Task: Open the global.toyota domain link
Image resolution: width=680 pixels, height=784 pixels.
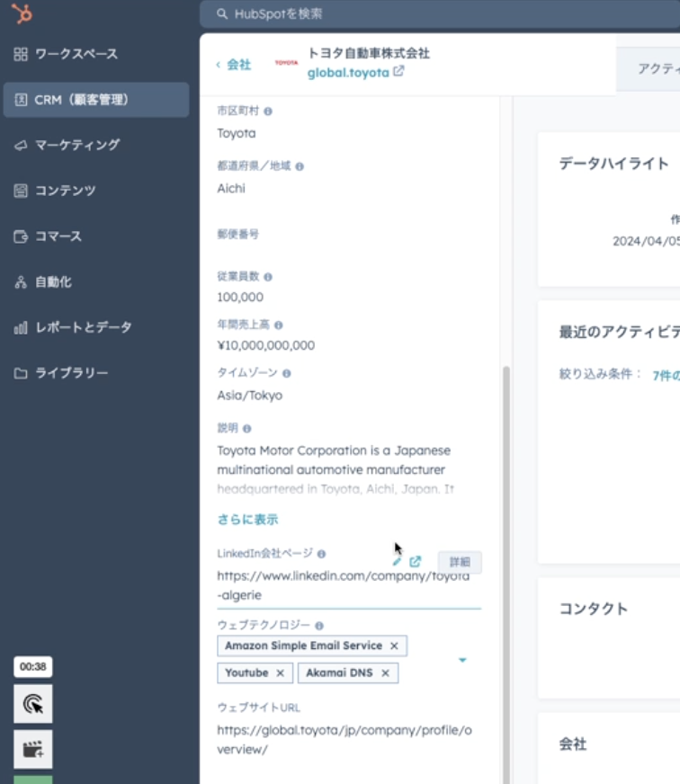Action: tap(348, 73)
